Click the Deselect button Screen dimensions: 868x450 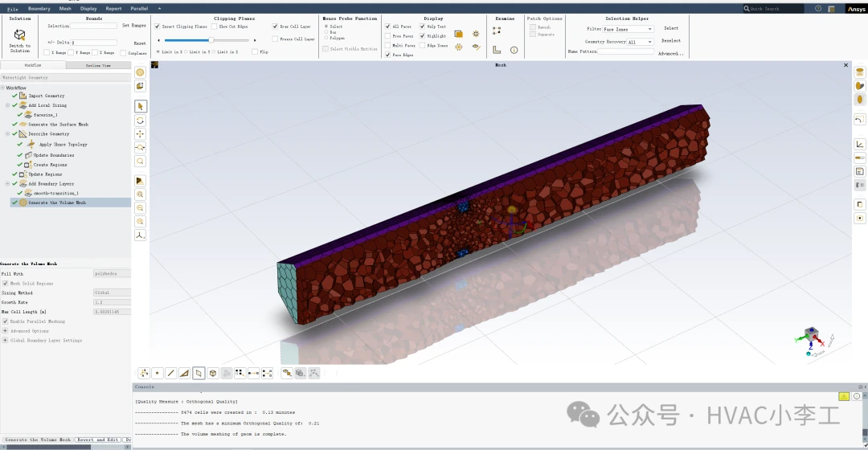(671, 41)
